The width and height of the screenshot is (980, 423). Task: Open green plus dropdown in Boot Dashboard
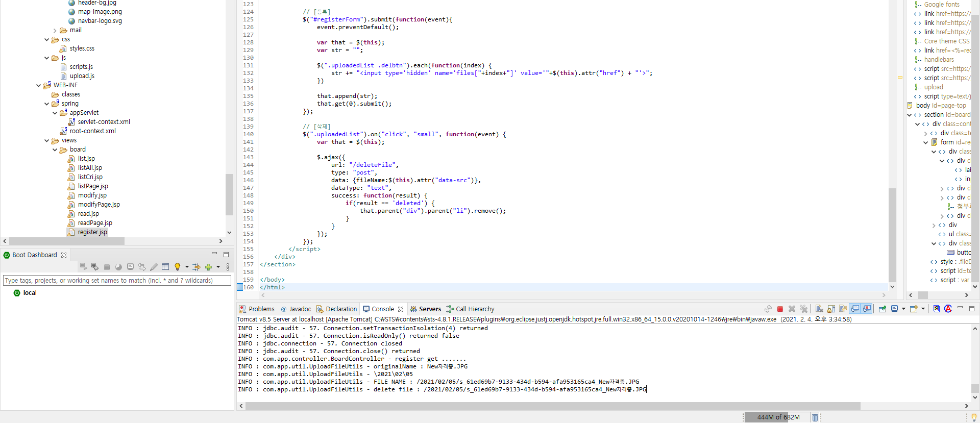pyautogui.click(x=218, y=267)
